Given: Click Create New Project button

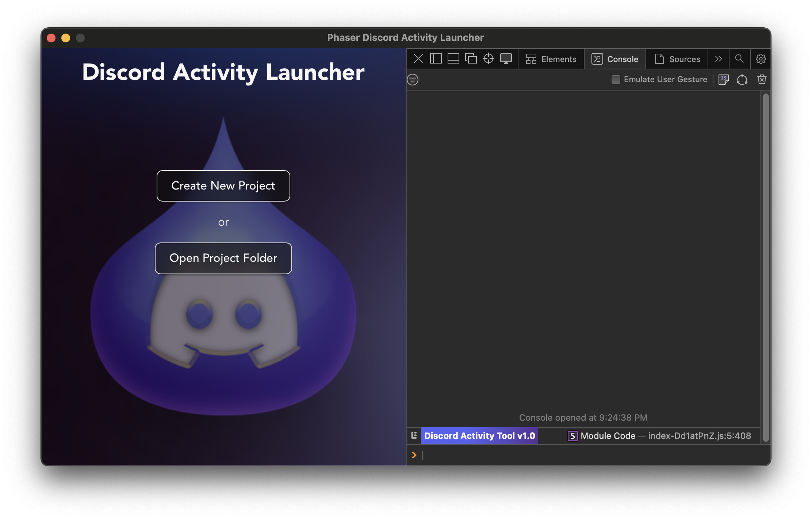Looking at the screenshot, I should pos(223,186).
